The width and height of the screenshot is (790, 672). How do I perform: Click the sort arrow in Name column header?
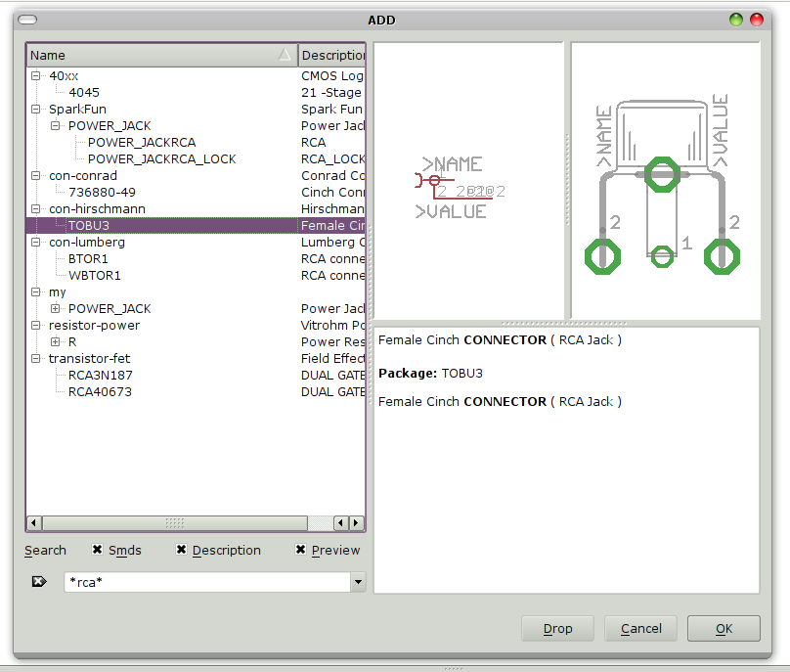285,56
